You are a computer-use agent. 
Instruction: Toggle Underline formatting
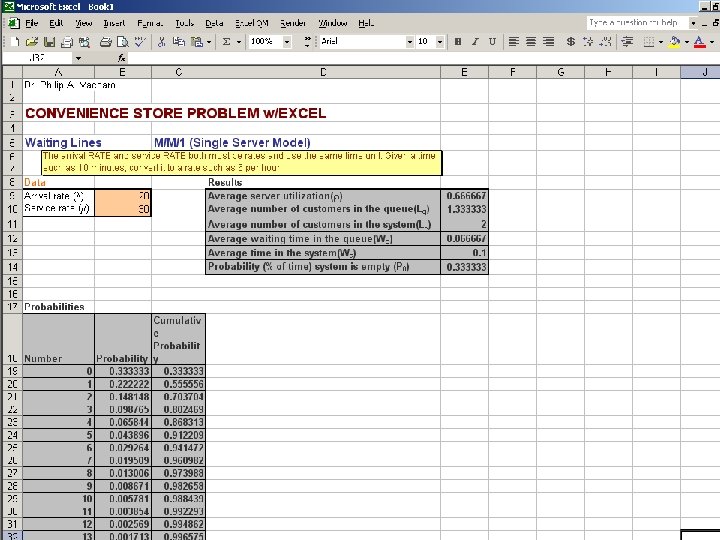(492, 42)
